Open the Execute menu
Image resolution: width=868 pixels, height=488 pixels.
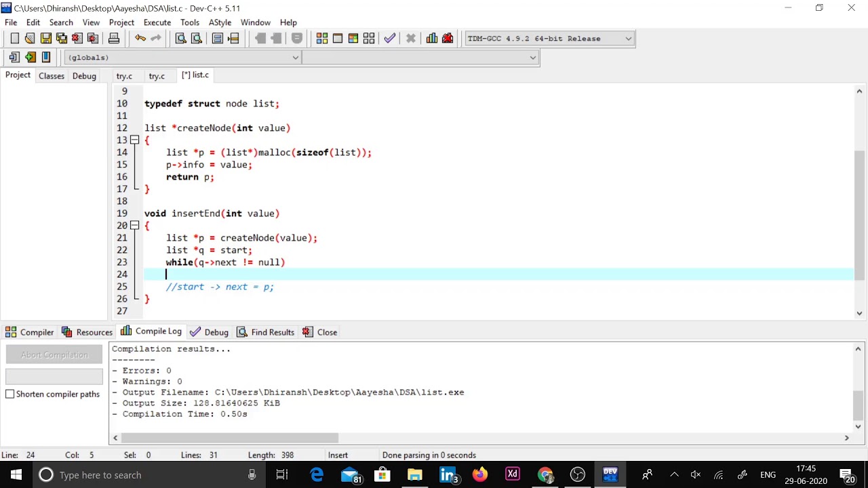click(157, 22)
